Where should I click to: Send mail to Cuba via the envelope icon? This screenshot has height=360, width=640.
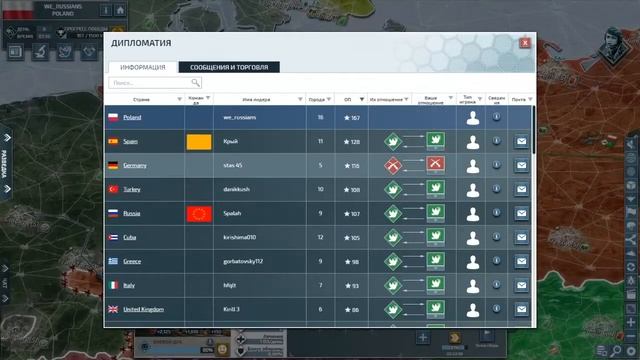point(521,237)
